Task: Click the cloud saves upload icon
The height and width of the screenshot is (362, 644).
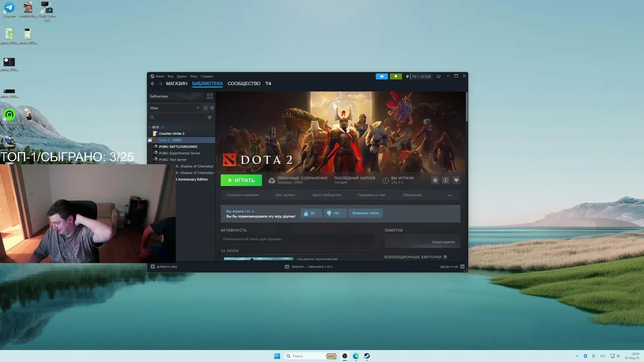Action: pyautogui.click(x=272, y=180)
